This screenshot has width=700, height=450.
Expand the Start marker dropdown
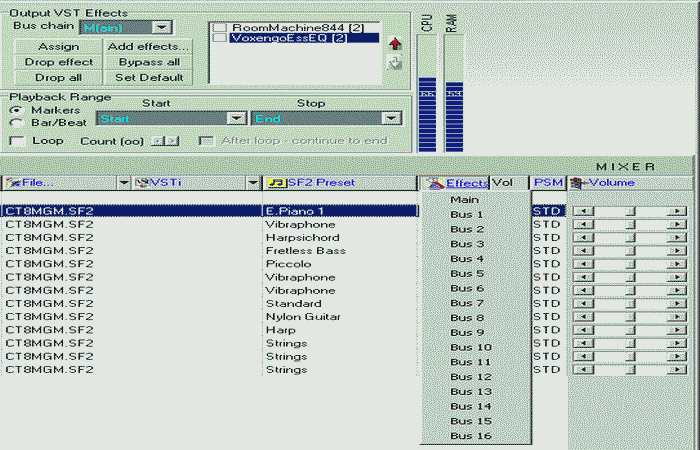236,118
